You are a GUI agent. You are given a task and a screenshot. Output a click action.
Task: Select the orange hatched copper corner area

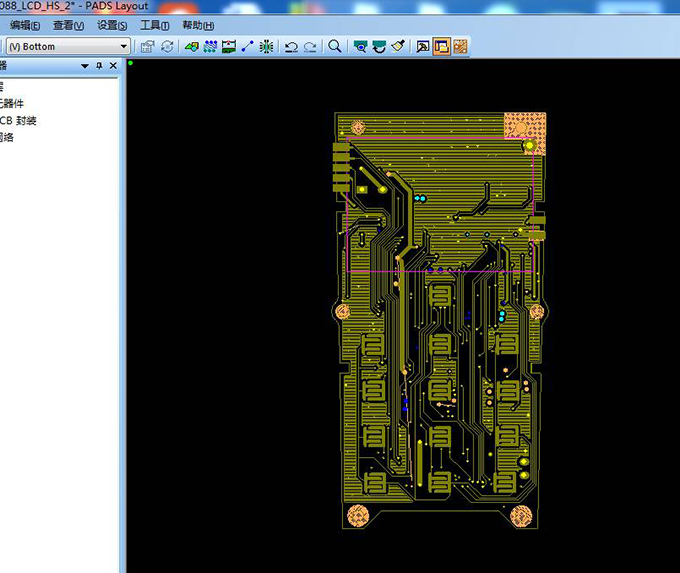tap(525, 133)
